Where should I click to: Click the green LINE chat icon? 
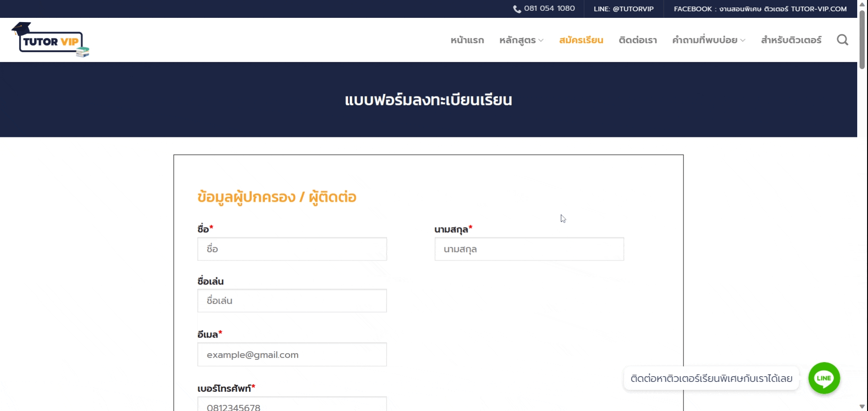pyautogui.click(x=824, y=378)
